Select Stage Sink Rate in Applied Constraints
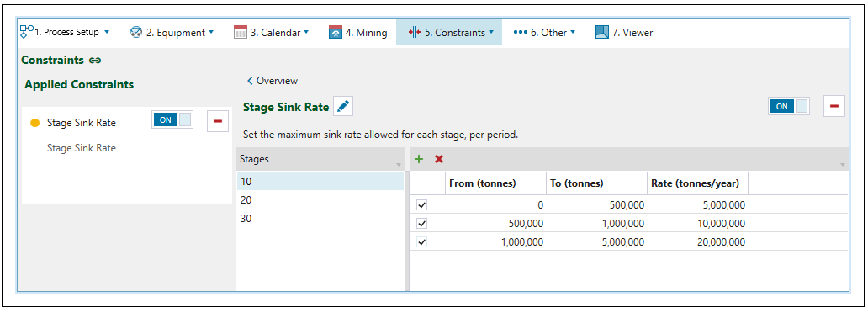 82,123
